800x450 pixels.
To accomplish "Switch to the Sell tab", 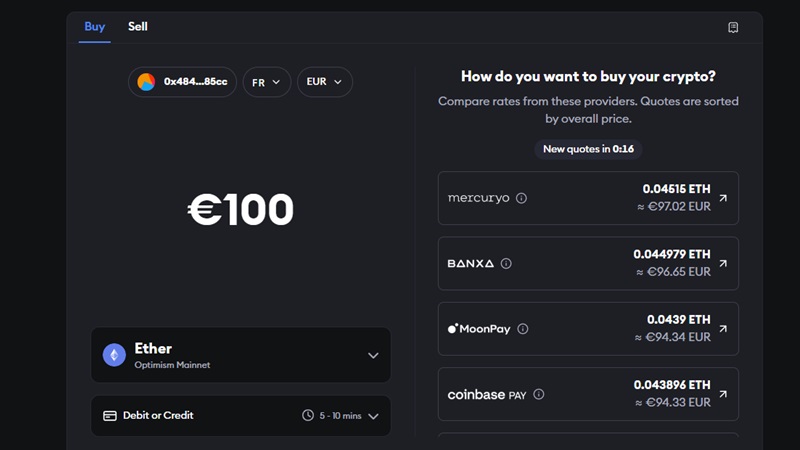I will [138, 27].
